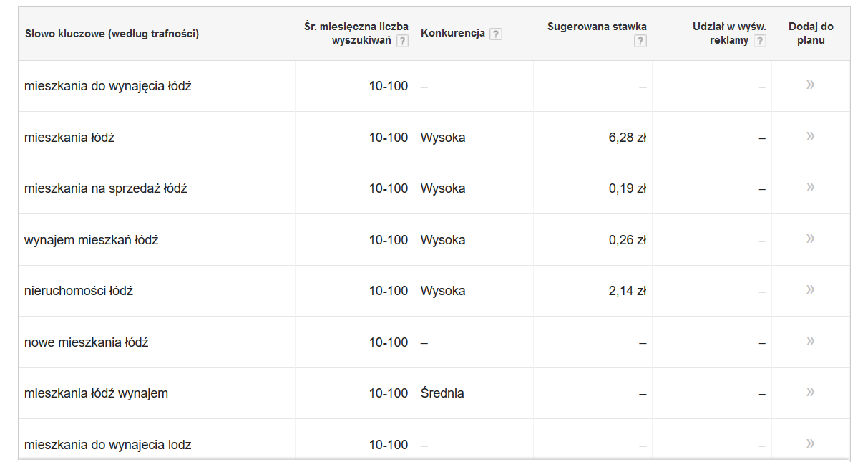Click the Dodaj do planu column header
Viewport: 868px width, 462px height.
tap(810, 33)
